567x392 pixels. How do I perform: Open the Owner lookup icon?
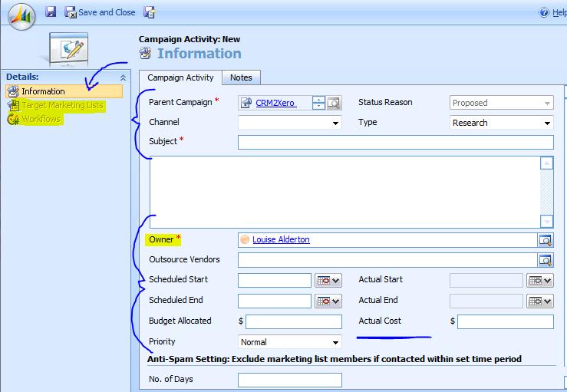pyautogui.click(x=546, y=239)
